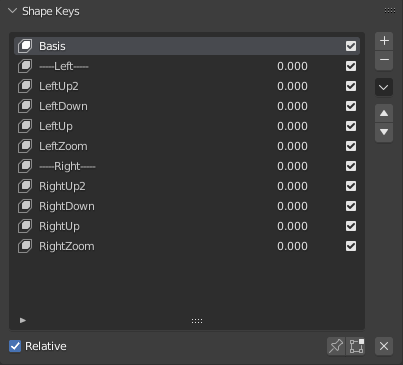Disable the Relative checkbox
This screenshot has width=403, height=365.
tap(15, 346)
